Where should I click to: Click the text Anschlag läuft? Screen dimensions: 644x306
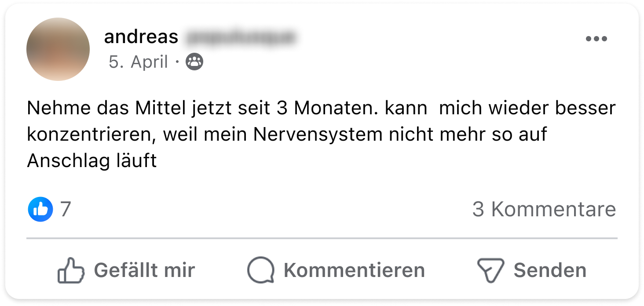91,161
